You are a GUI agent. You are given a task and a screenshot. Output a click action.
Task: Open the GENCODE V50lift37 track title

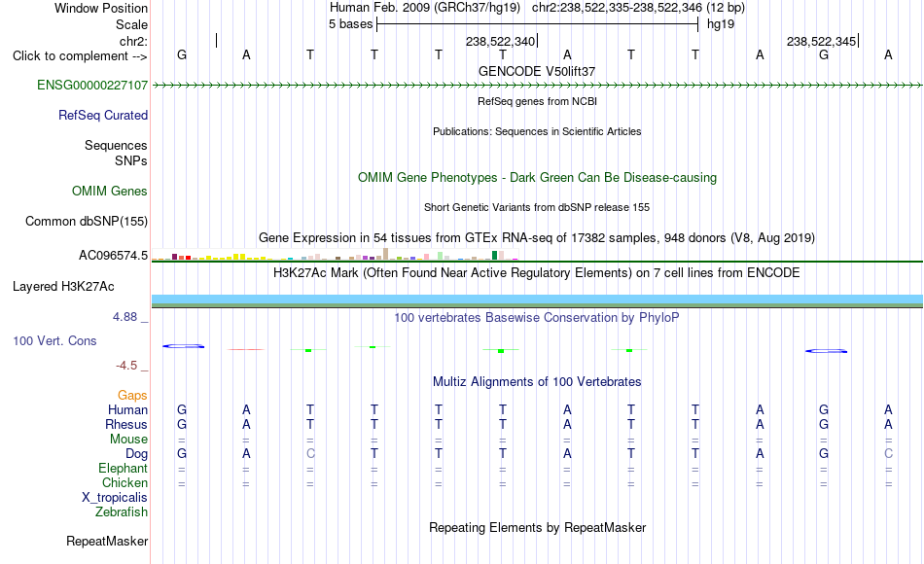pyautogui.click(x=537, y=71)
